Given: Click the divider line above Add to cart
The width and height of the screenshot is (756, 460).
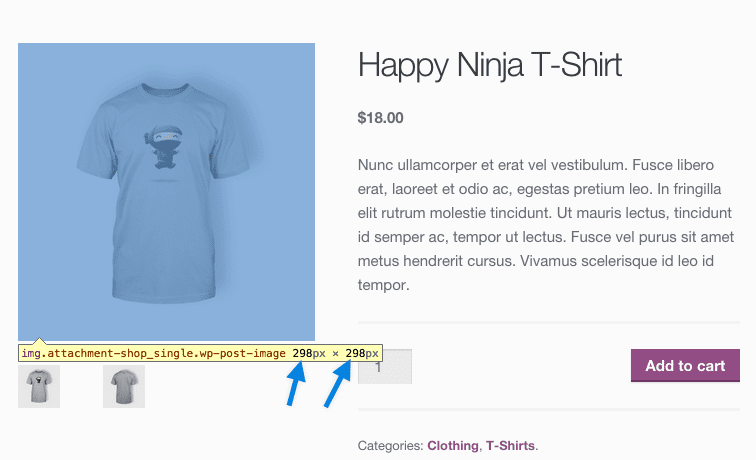Looking at the screenshot, I should [549, 322].
